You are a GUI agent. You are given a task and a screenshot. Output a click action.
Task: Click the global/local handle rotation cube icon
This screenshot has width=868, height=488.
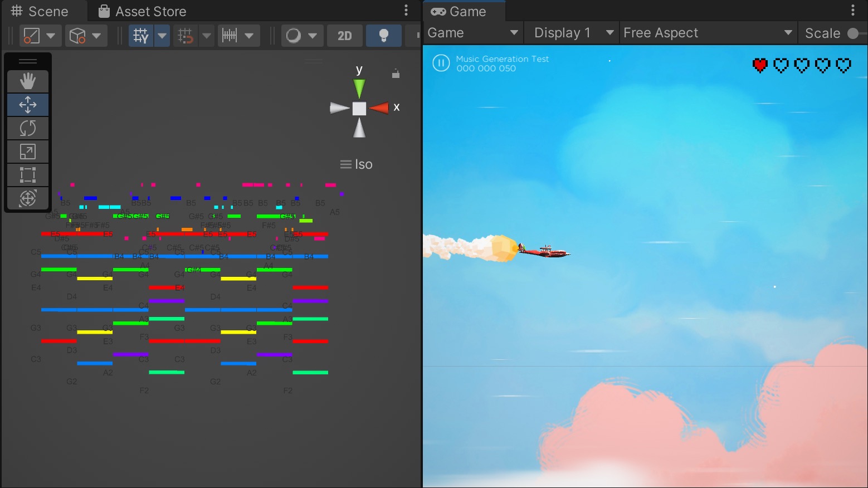tap(77, 36)
